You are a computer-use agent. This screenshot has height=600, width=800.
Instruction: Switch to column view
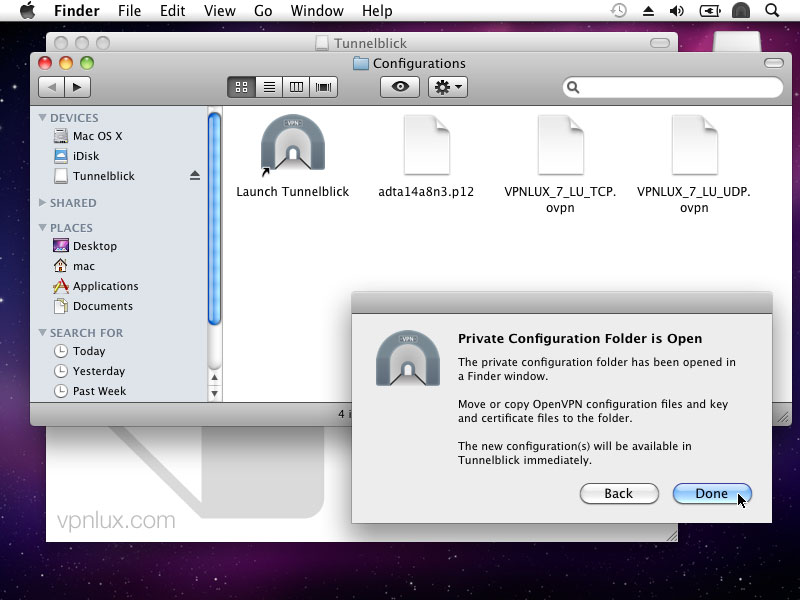click(296, 87)
